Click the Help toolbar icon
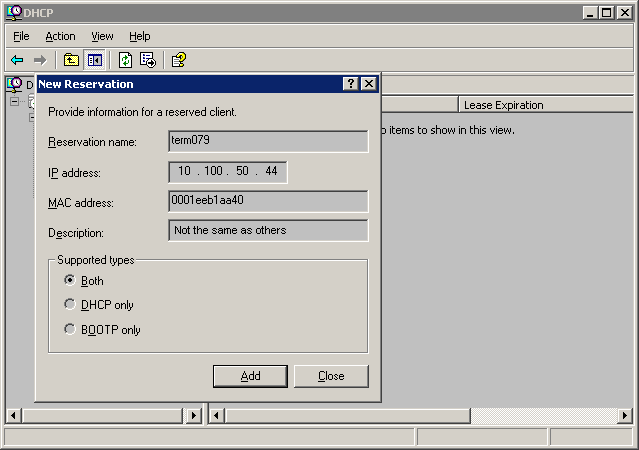 click(x=178, y=60)
